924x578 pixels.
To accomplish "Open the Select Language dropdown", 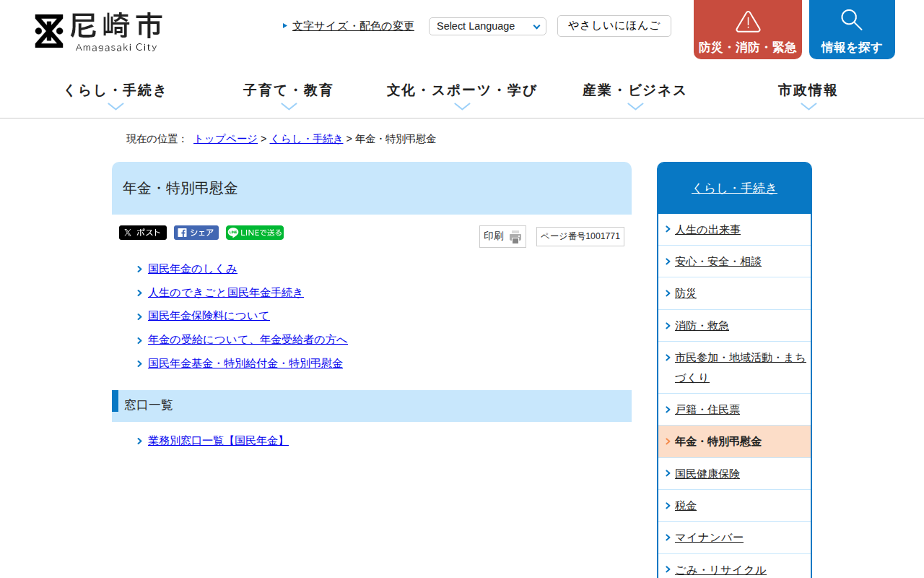I will [487, 26].
